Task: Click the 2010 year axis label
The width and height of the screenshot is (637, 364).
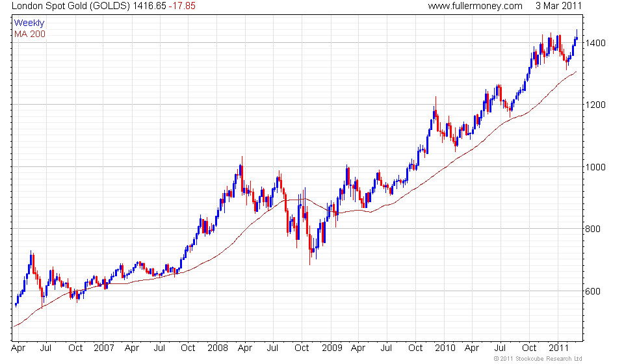Action: tap(445, 348)
